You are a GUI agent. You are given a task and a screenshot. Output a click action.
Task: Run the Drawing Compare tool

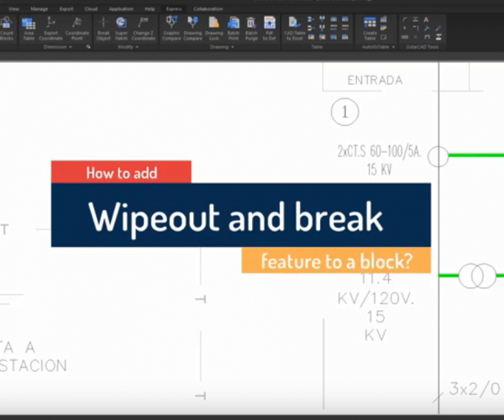192,29
